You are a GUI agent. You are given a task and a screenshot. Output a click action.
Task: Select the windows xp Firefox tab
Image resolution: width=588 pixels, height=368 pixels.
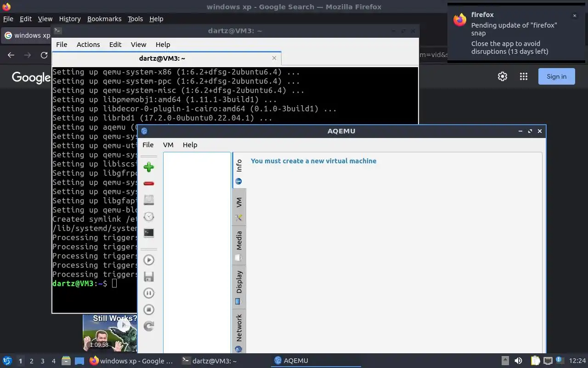tap(27, 35)
